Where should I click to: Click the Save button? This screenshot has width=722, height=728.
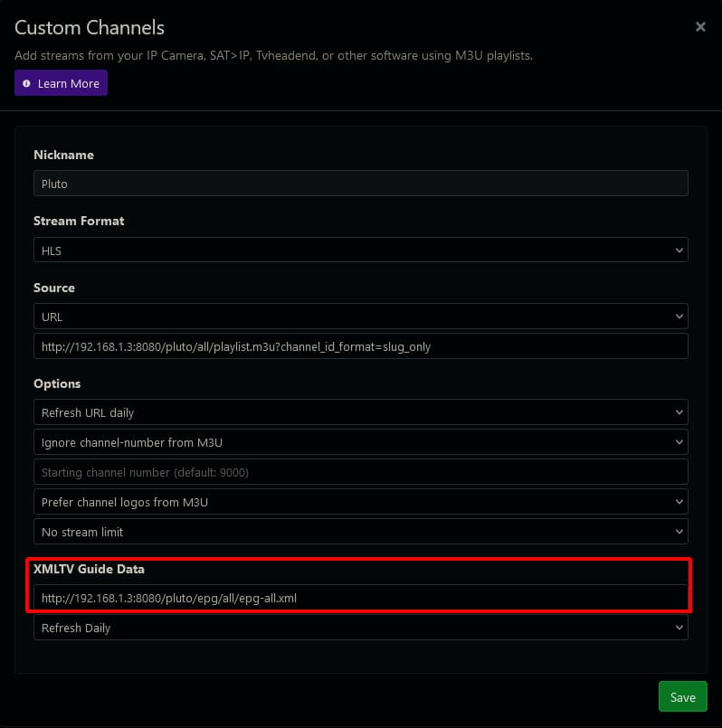[682, 696]
